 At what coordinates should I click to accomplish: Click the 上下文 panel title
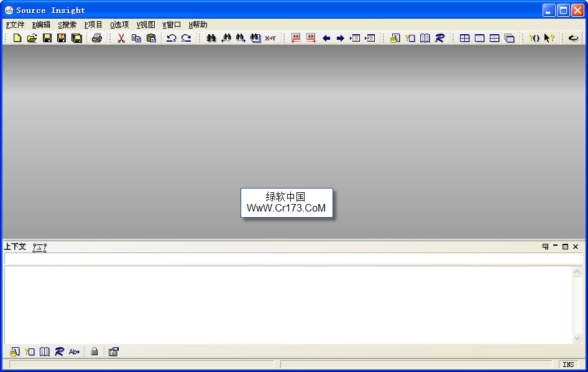tap(15, 246)
